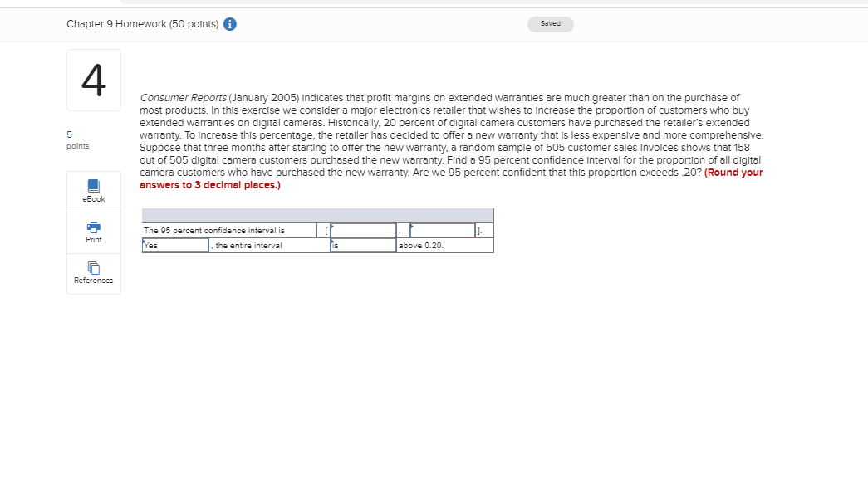Image resolution: width=868 pixels, height=503 pixels.
Task: Click the question number 4 box
Action: coord(94,81)
